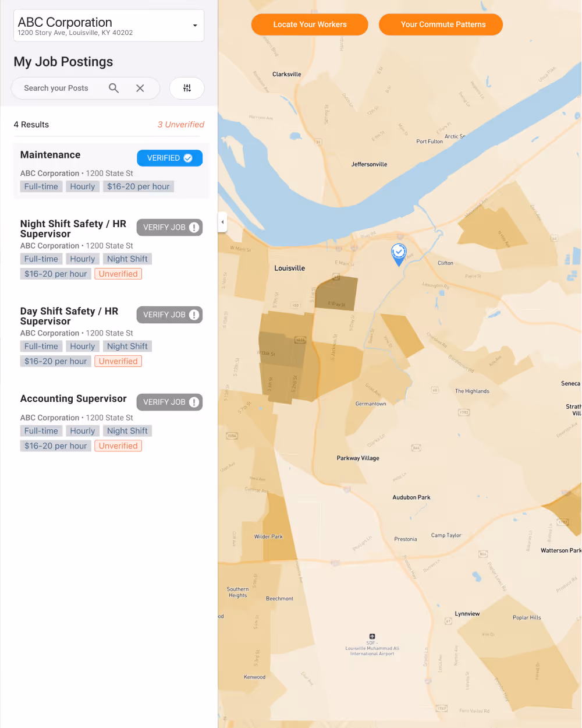Click the airport icon near Louisville Muhammad Ali International Airport
582x728 pixels.
(372, 637)
